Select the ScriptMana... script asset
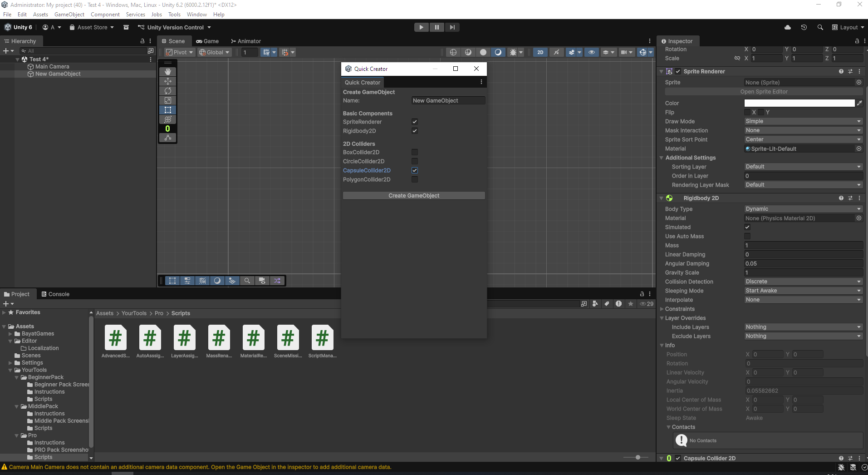 [322, 341]
